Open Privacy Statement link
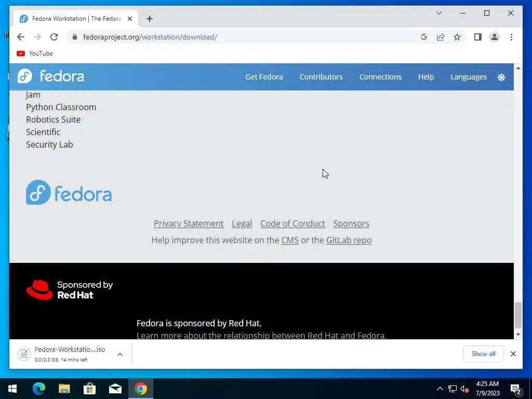The image size is (532, 399). (189, 223)
